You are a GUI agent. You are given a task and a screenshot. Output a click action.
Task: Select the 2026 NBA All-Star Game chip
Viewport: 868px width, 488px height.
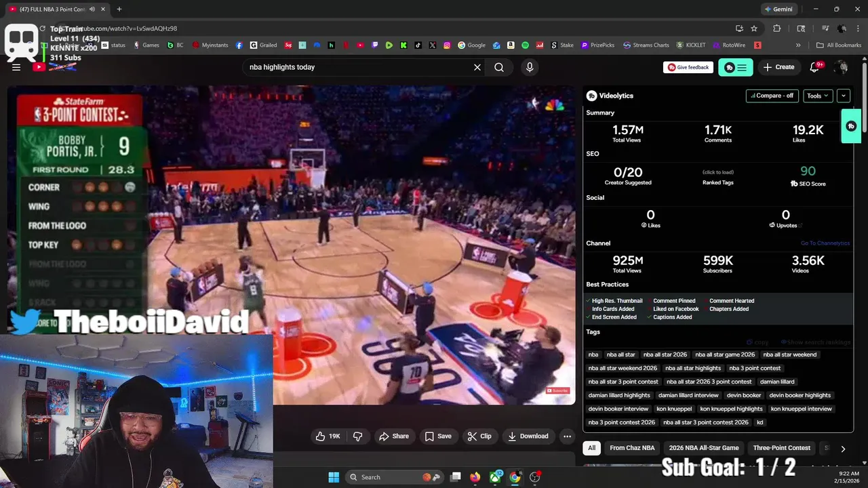pyautogui.click(x=704, y=448)
